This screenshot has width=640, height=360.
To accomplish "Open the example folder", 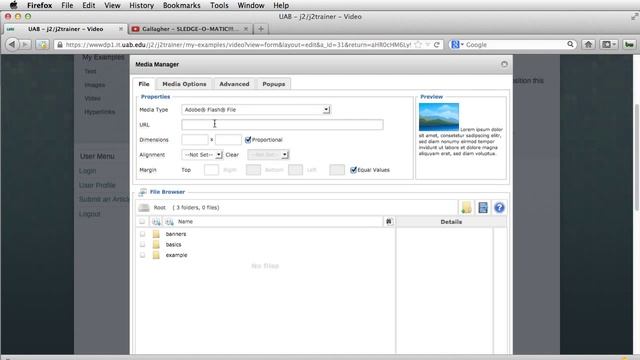I will pyautogui.click(x=176, y=255).
